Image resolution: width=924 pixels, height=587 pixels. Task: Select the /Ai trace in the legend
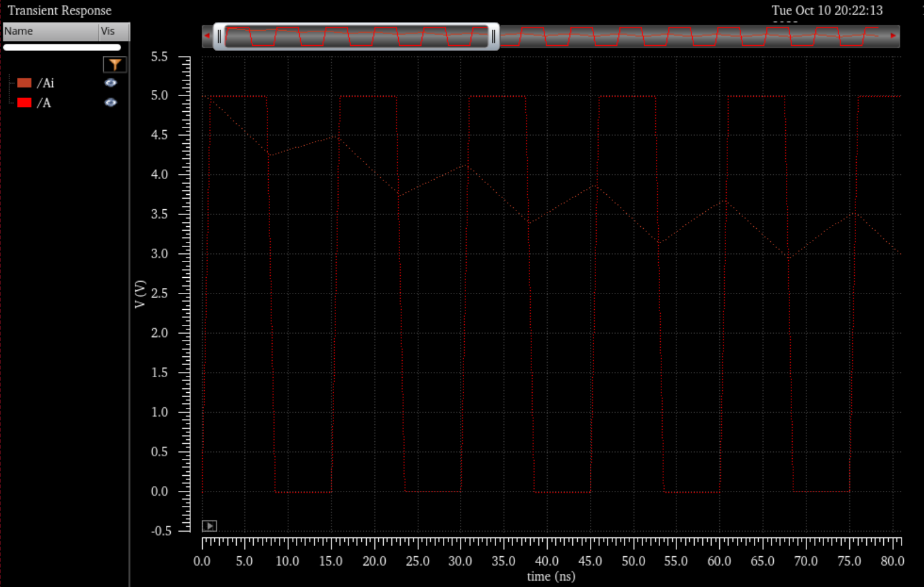[x=46, y=83]
